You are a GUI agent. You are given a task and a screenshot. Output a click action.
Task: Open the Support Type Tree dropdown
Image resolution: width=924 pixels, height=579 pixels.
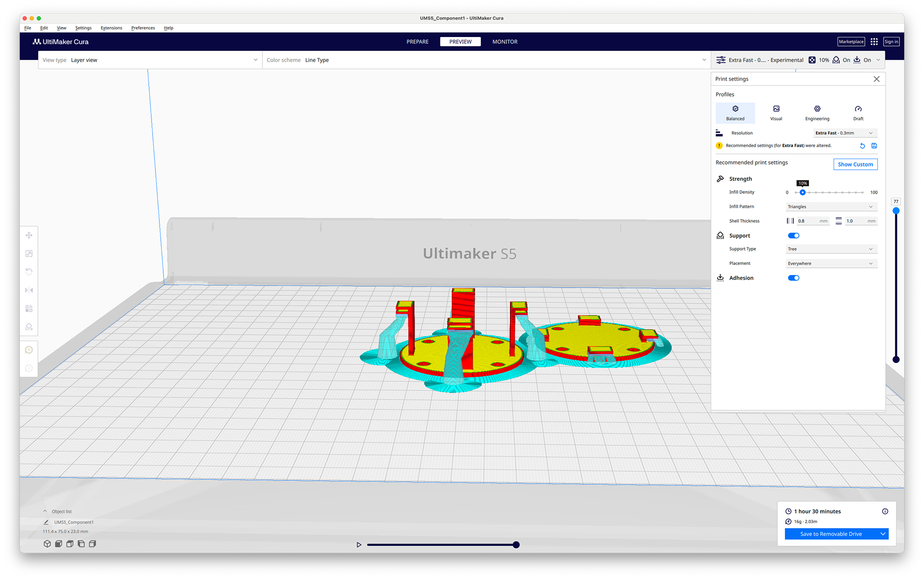point(831,249)
